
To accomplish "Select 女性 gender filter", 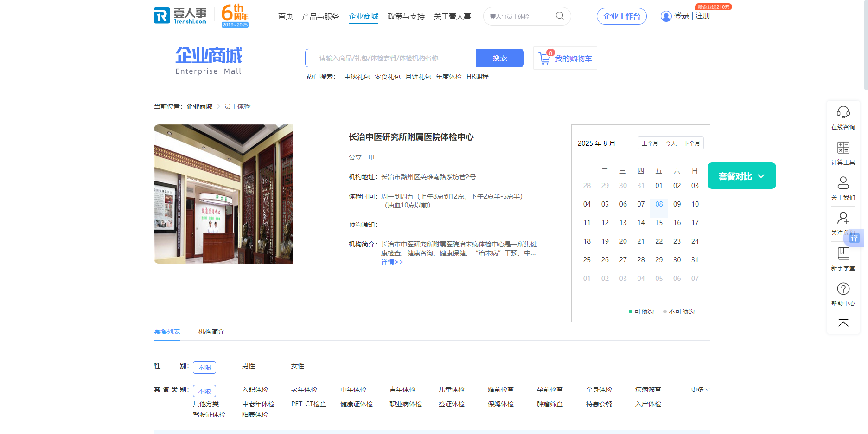I will pyautogui.click(x=298, y=366).
